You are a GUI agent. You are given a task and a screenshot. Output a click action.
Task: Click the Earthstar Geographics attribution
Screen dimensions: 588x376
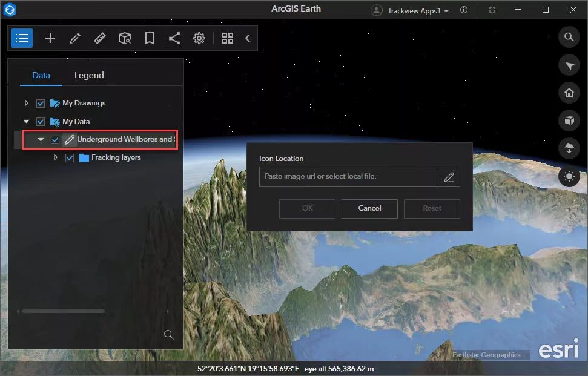click(x=486, y=355)
